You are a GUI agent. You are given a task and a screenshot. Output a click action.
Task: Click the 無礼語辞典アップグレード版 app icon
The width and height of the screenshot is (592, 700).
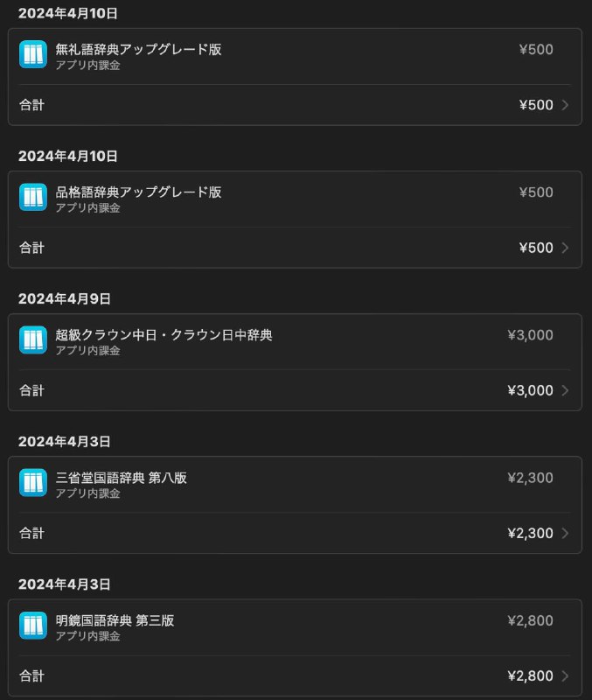tap(33, 54)
